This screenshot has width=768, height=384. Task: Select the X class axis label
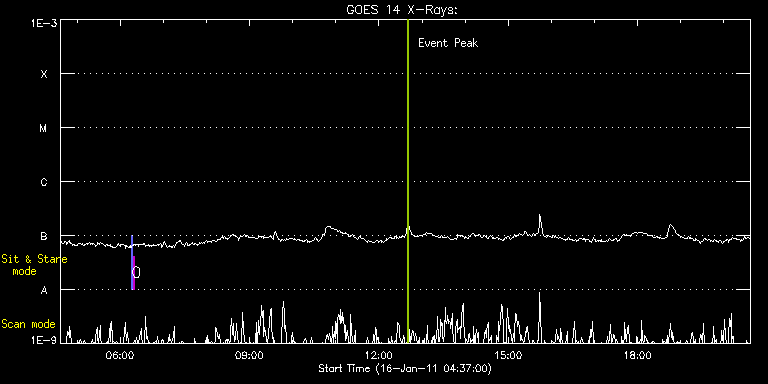(x=44, y=74)
